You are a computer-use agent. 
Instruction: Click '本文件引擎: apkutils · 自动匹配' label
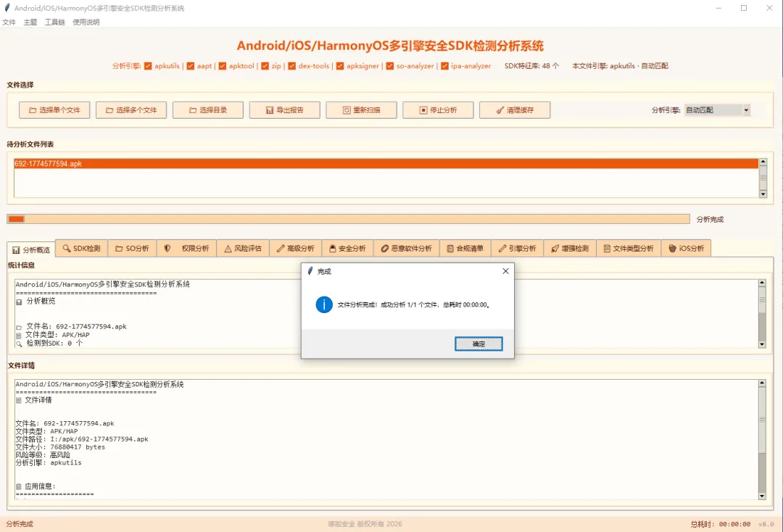click(x=620, y=66)
